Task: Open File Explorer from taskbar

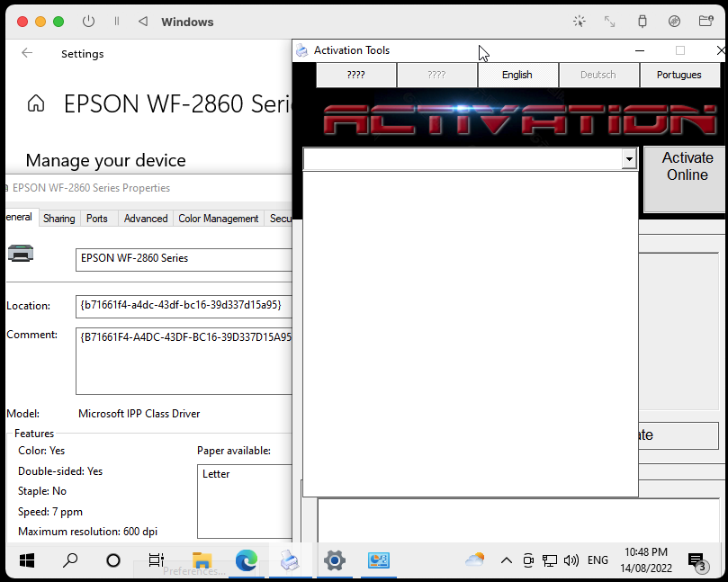Action: (x=202, y=560)
